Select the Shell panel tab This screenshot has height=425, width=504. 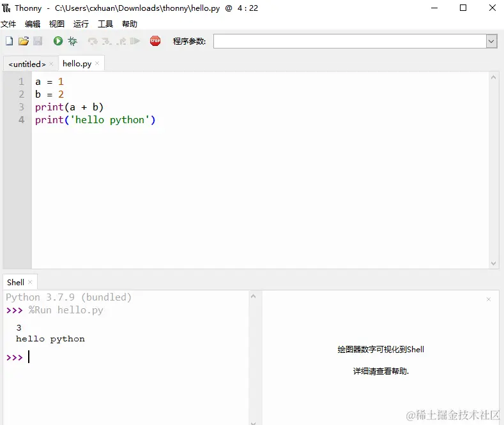coord(15,282)
